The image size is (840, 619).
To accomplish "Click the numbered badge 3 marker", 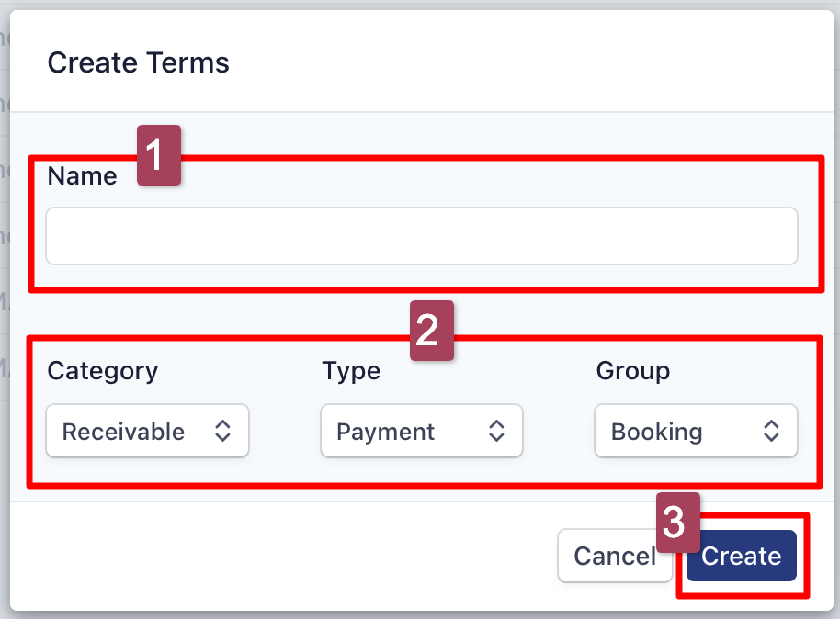I will coord(677,523).
